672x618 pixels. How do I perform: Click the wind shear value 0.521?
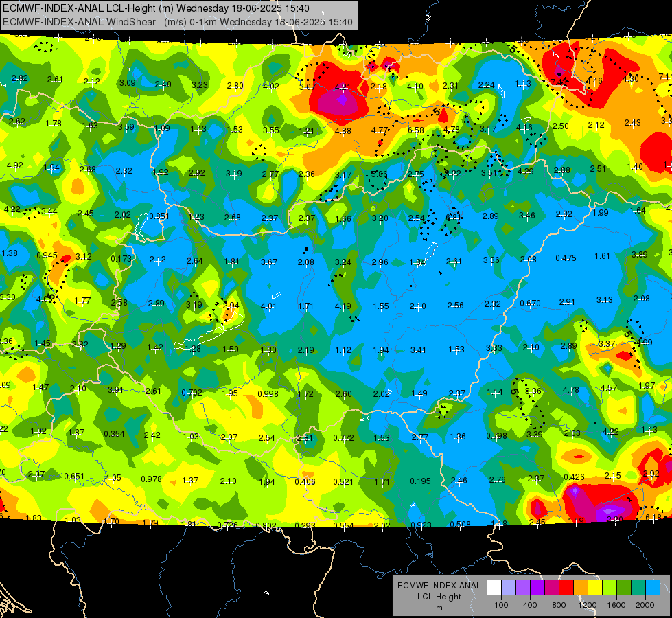[x=343, y=482]
